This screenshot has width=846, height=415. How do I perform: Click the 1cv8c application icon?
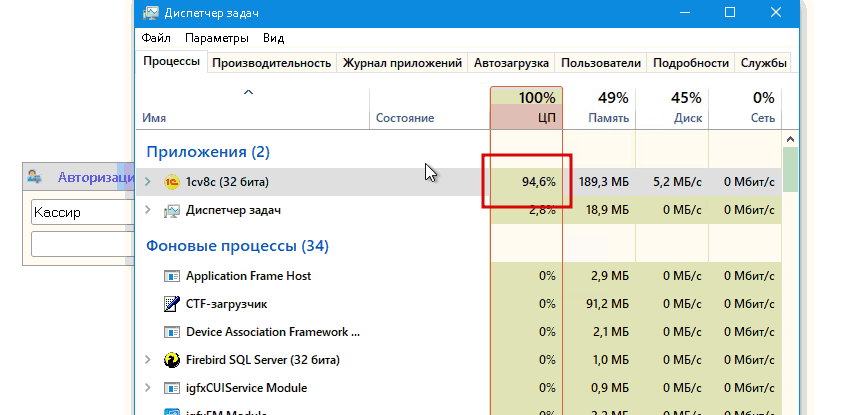point(172,182)
